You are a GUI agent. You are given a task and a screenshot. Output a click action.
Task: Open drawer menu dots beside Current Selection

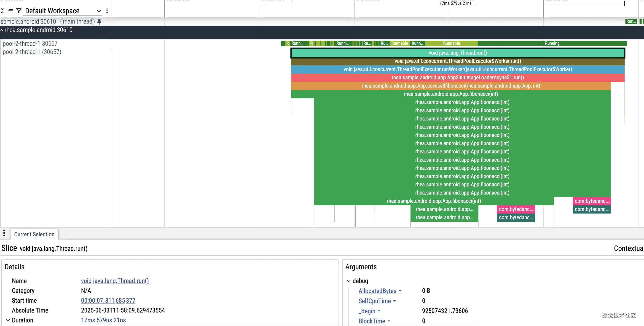coord(4,233)
